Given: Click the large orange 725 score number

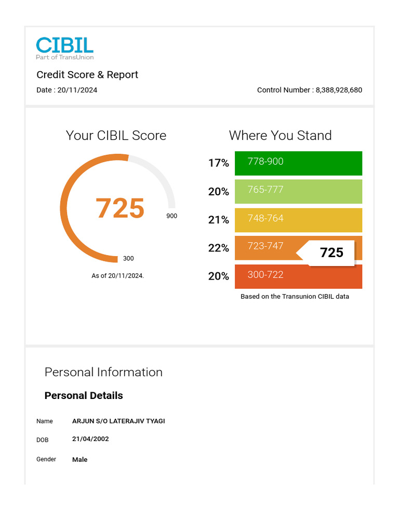Looking at the screenshot, I should point(120,208).
